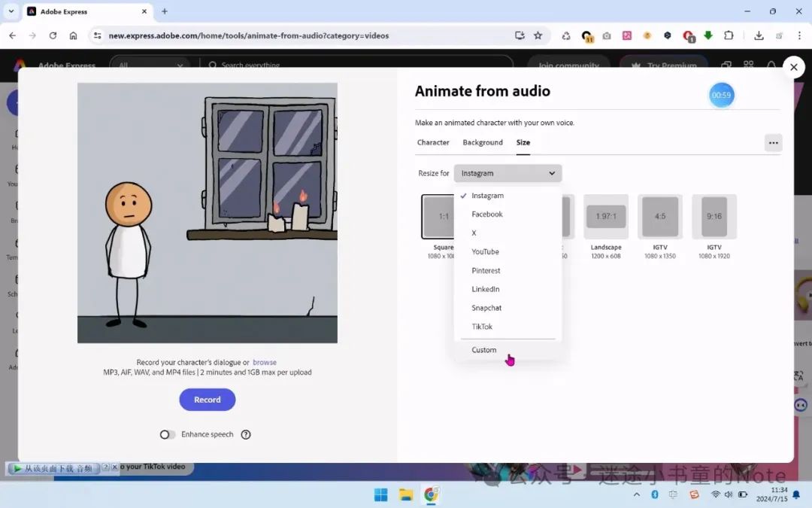This screenshot has width=812, height=508.
Task: Select the 1.97:1 Landscape size thumbnail
Action: pos(606,217)
